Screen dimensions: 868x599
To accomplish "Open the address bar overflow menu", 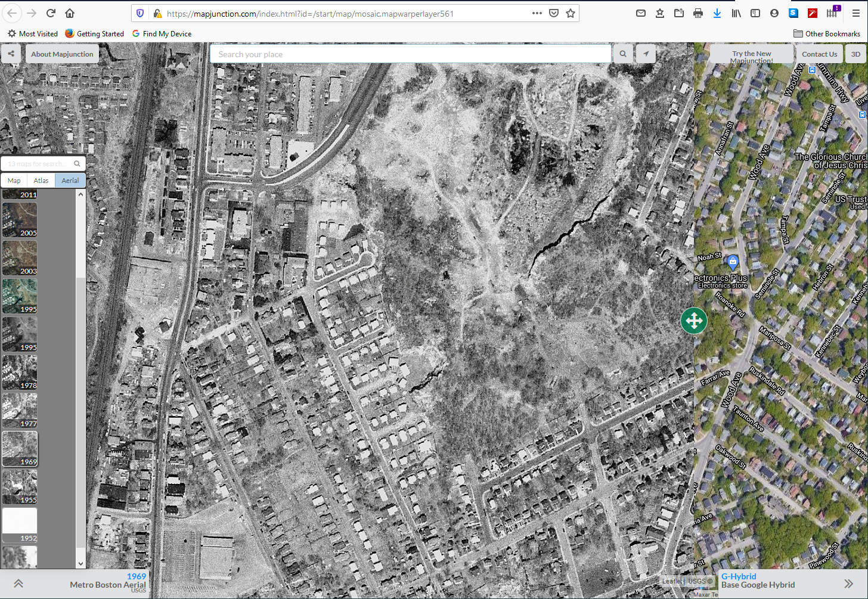I will 537,13.
